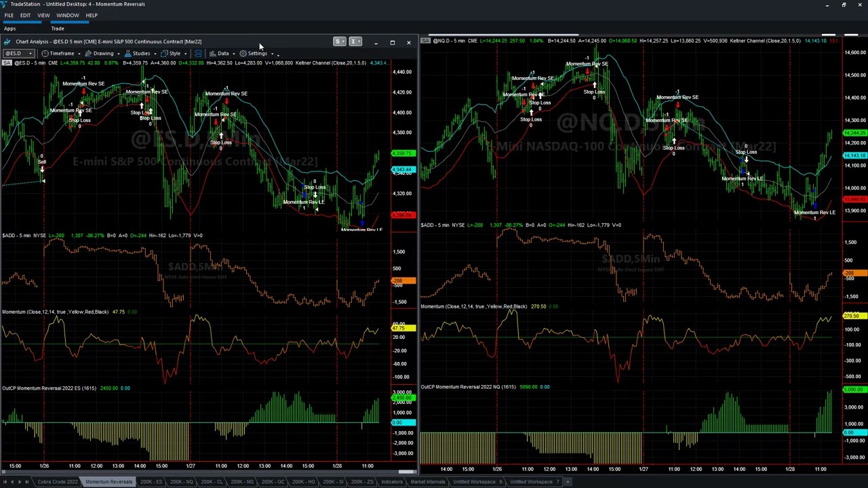
Task: Click the $ADD subgraph label on ES chart
Action: click(x=24, y=235)
